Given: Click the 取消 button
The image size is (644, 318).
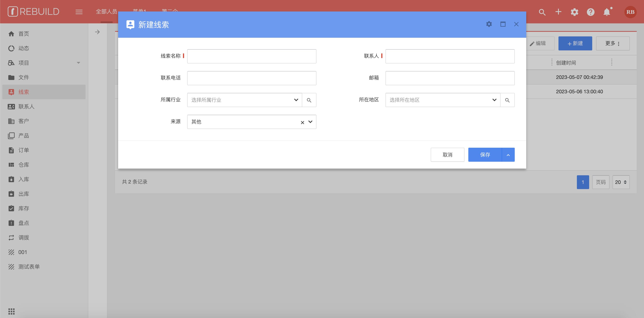Looking at the screenshot, I should click(447, 155).
